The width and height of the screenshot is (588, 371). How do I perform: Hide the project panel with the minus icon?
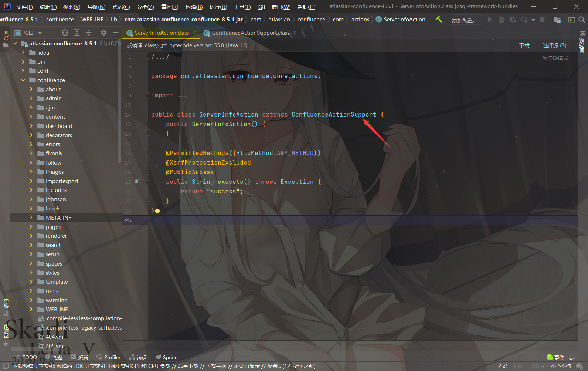(115, 33)
